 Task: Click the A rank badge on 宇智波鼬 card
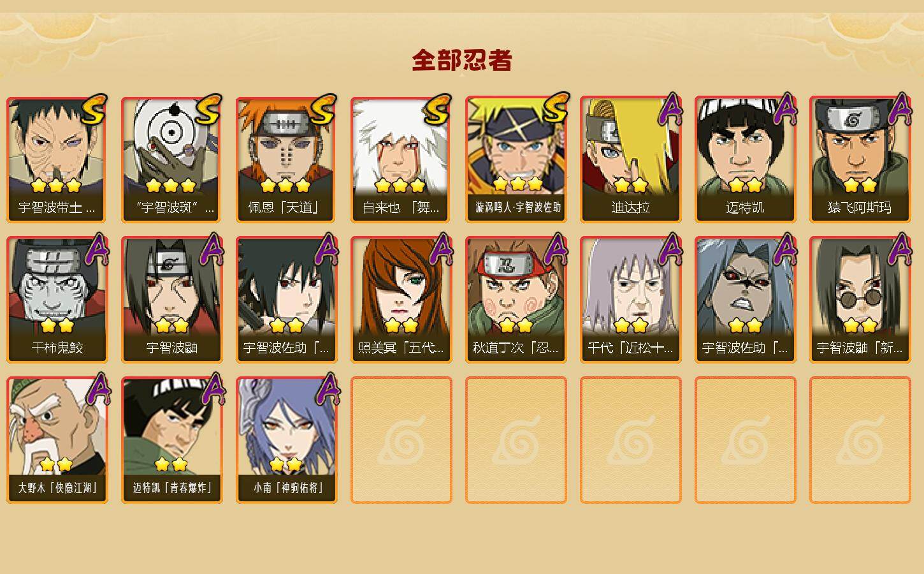click(x=211, y=249)
